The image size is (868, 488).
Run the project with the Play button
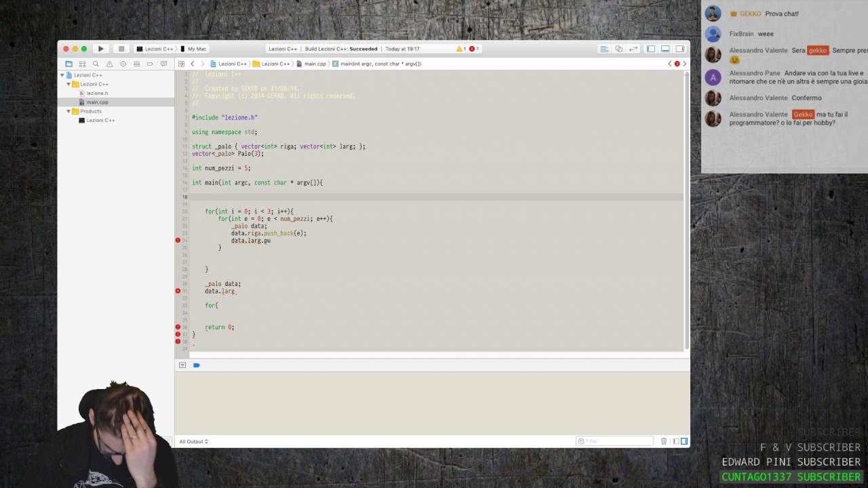click(x=100, y=49)
